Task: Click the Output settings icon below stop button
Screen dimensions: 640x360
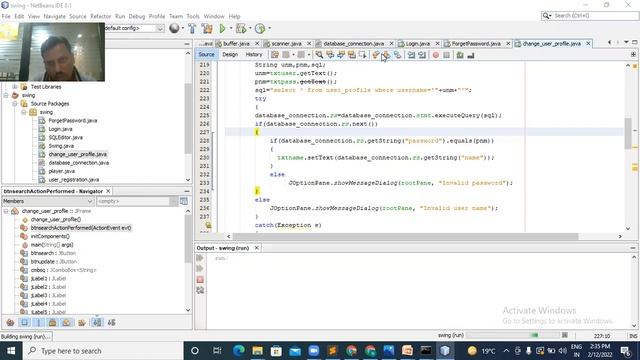Action: [x=200, y=290]
